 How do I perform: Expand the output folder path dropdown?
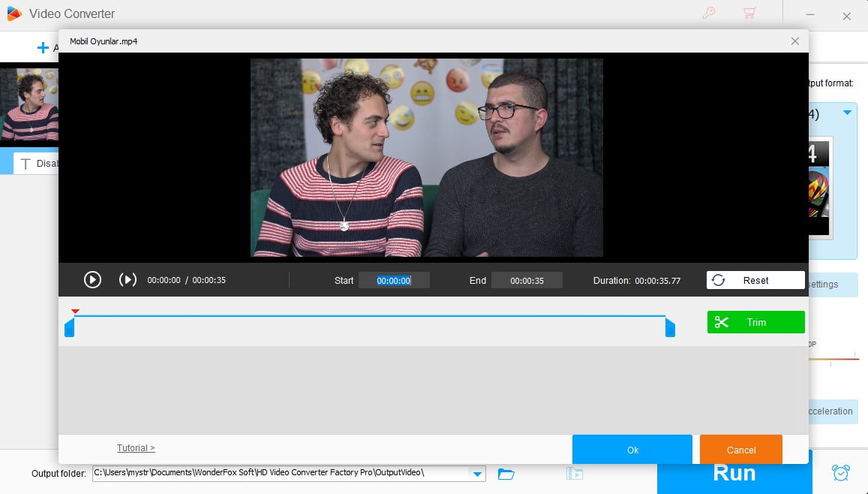476,474
